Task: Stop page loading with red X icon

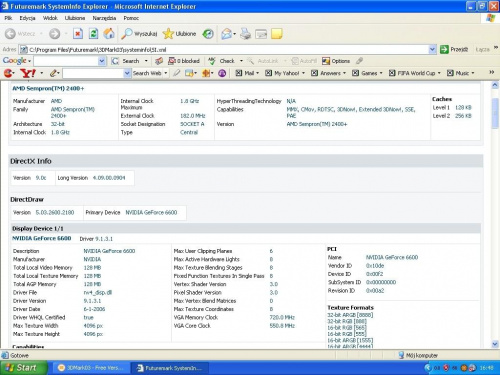Action: (x=78, y=34)
